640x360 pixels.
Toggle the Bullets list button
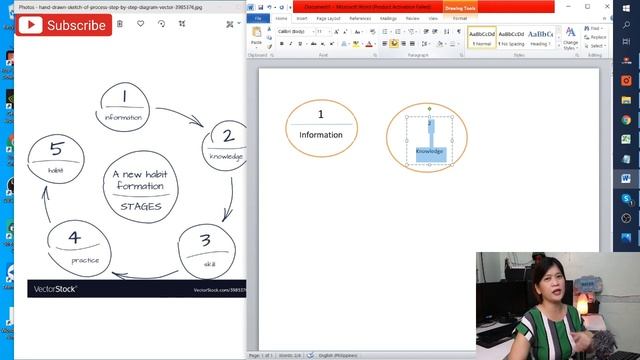[386, 32]
